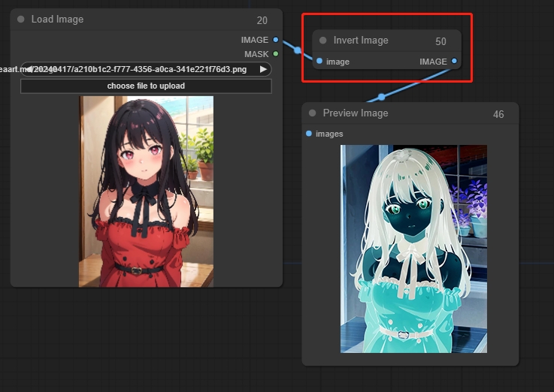Click the green MASK output port

click(x=276, y=54)
